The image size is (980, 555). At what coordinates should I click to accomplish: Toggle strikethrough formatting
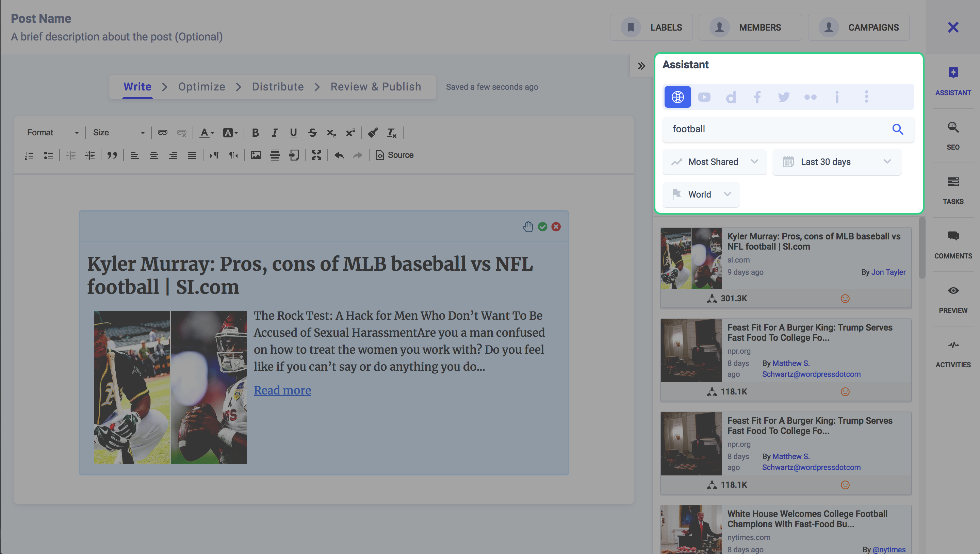(312, 133)
